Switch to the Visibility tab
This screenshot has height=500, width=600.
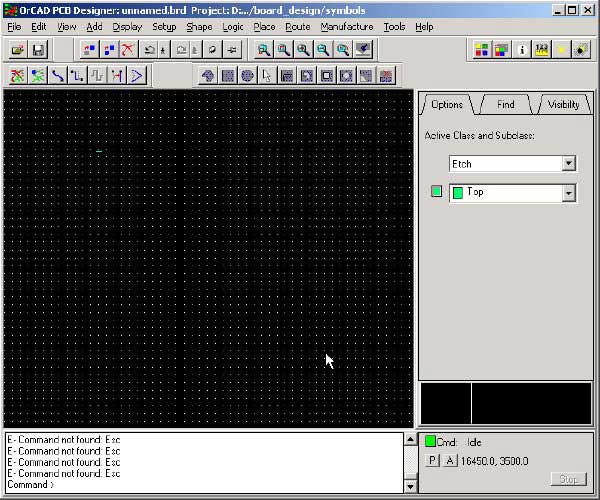coord(563,104)
